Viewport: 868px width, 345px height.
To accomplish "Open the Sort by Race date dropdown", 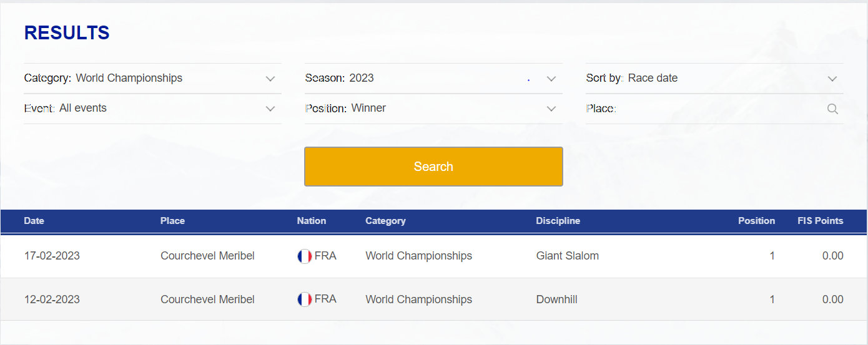I will 714,79.
